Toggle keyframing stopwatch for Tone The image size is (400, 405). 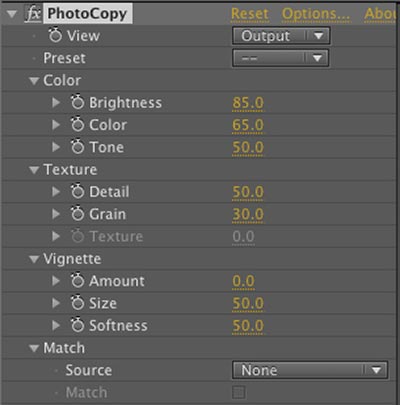(77, 147)
